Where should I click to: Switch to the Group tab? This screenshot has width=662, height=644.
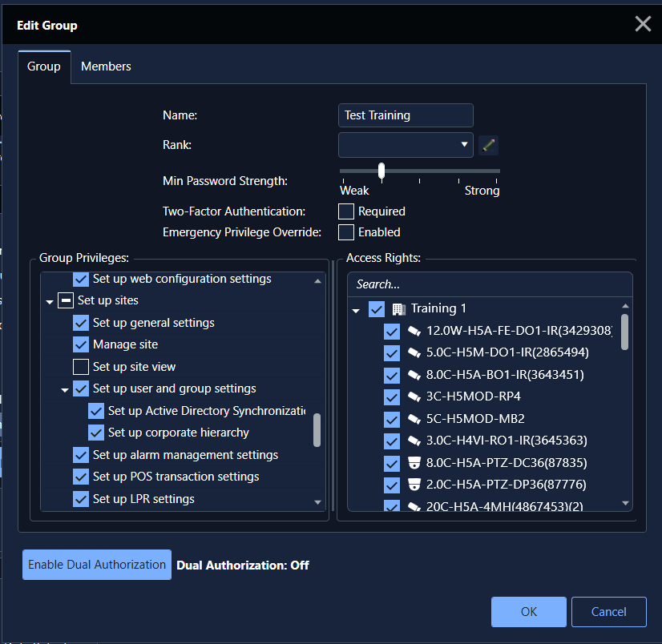pos(44,66)
